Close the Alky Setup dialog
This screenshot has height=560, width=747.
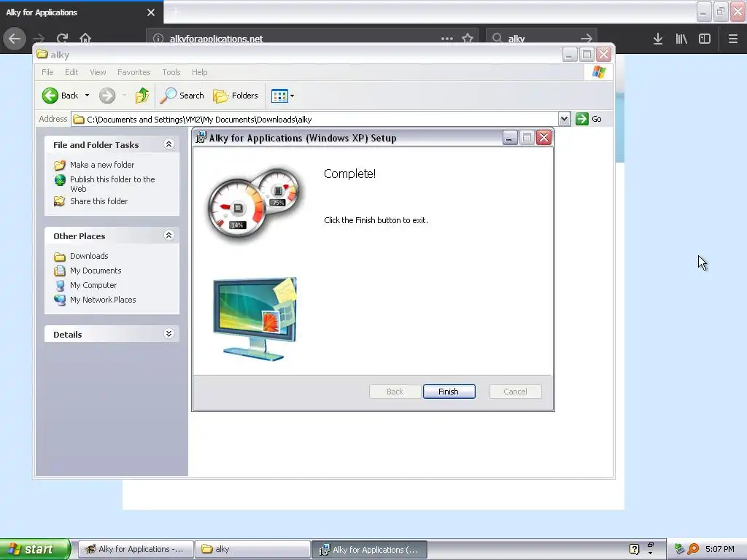(544, 138)
